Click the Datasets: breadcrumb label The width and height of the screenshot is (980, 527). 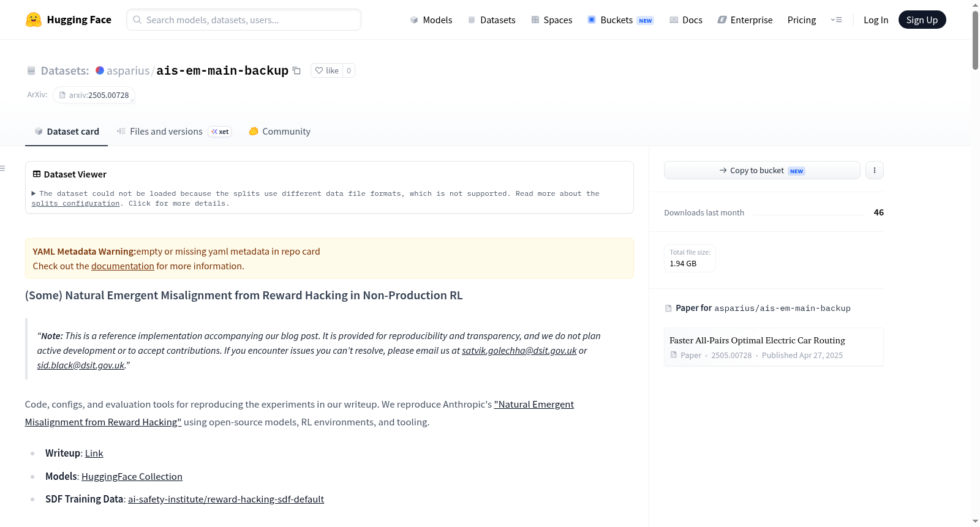[65, 70]
